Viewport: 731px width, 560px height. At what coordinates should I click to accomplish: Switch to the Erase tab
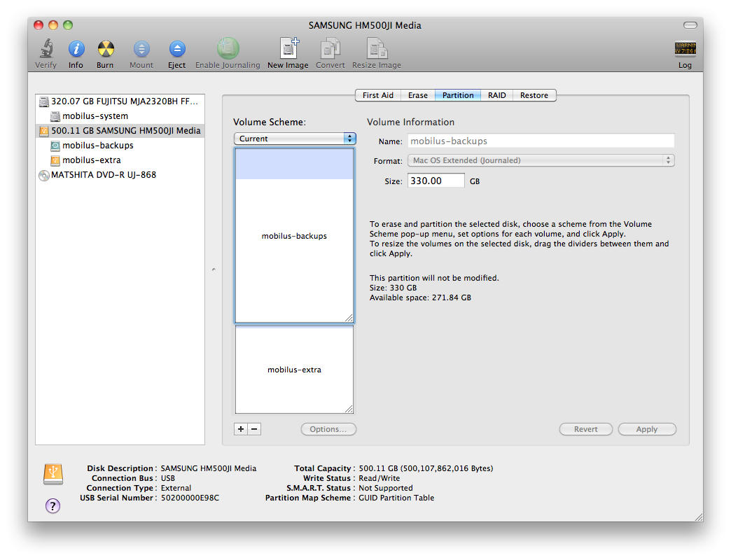point(418,95)
